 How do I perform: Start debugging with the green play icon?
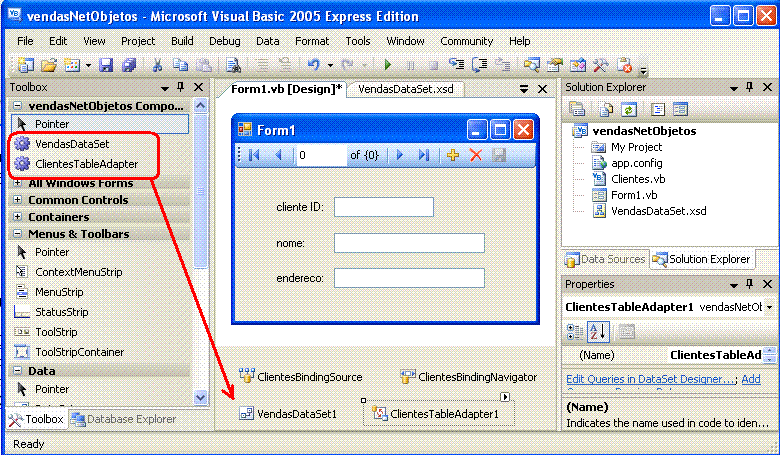point(388,65)
